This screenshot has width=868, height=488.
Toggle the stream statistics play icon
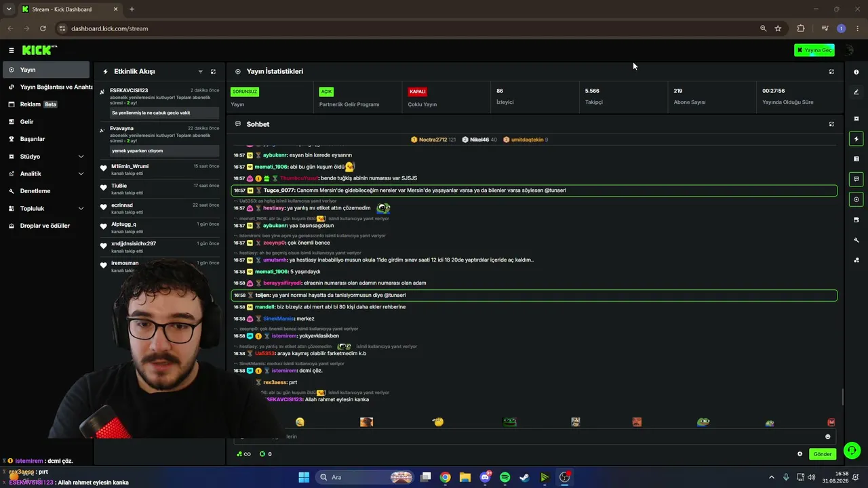856,199
